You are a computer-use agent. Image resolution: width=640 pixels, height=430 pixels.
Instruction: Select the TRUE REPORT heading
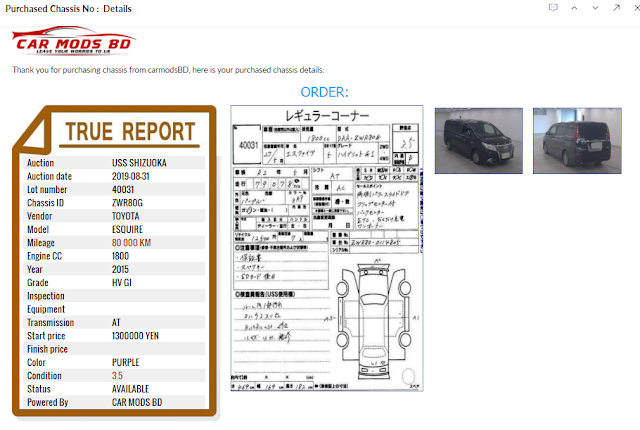(130, 132)
